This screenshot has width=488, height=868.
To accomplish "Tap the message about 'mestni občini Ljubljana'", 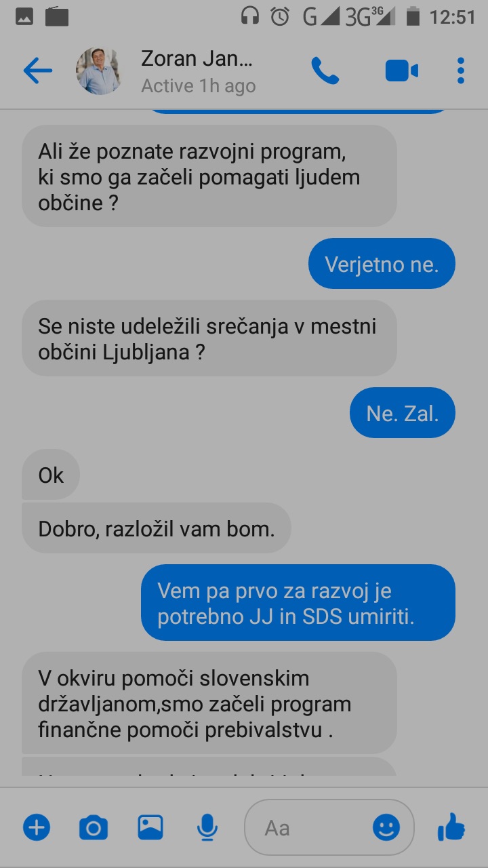I will 209,338.
